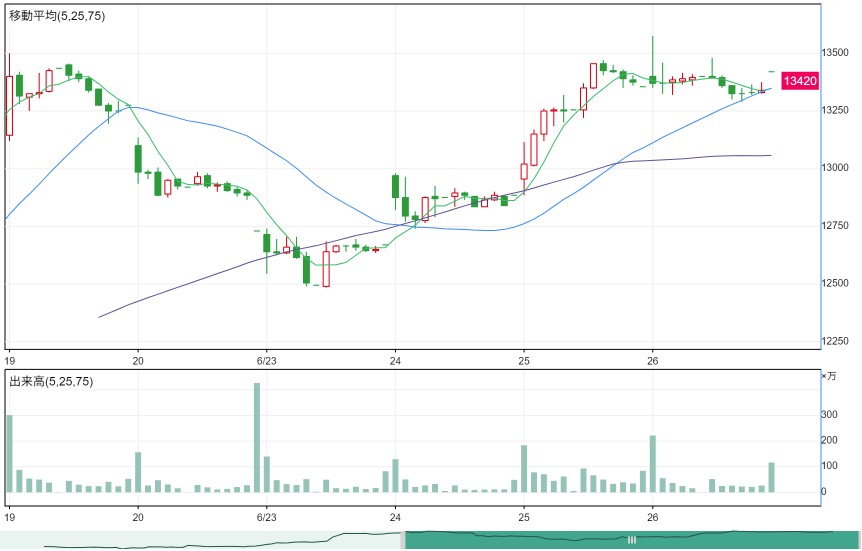Screen dimensions: 862x551
Task: Click the 12250 price axis label
Action: coord(835,341)
